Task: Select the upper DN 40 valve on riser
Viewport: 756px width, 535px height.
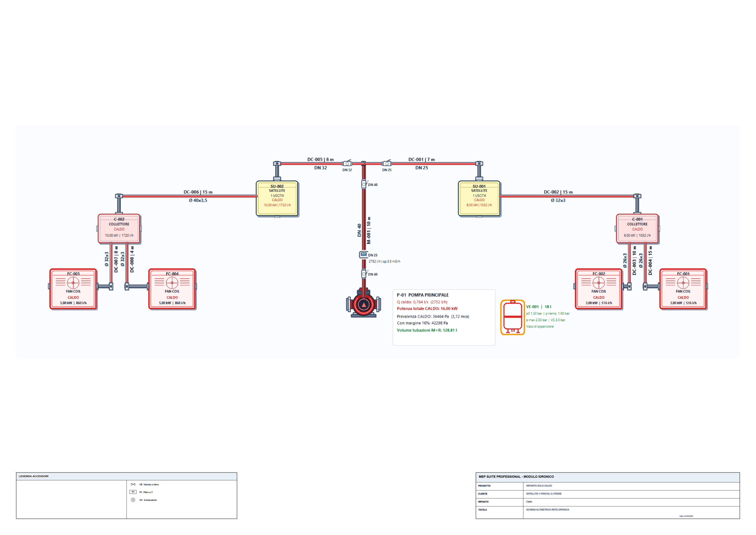Action: coord(364,184)
